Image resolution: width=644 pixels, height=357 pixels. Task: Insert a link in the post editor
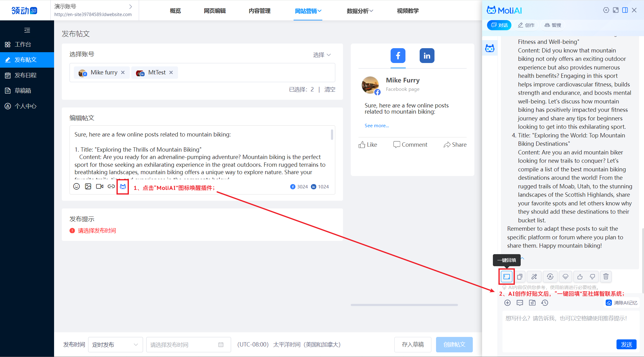click(x=111, y=187)
